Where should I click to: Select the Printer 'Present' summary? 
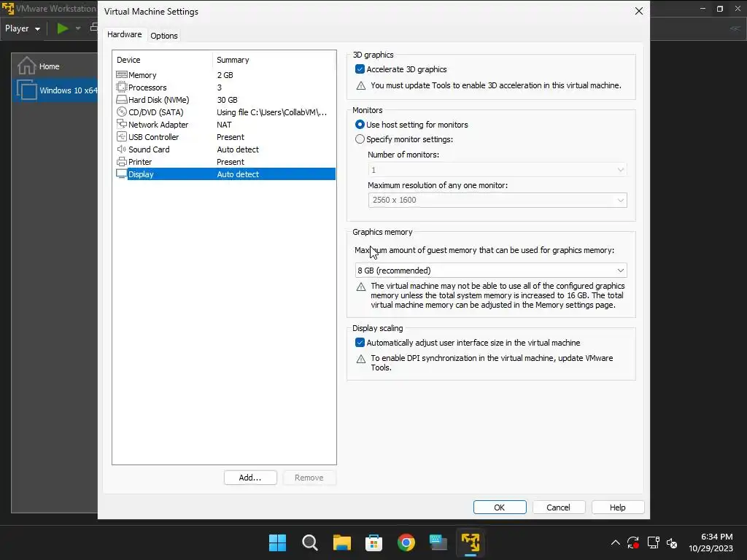coord(231,161)
